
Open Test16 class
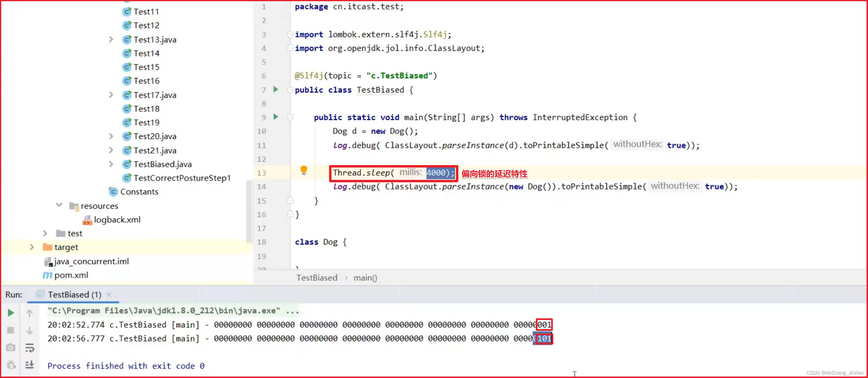(141, 81)
